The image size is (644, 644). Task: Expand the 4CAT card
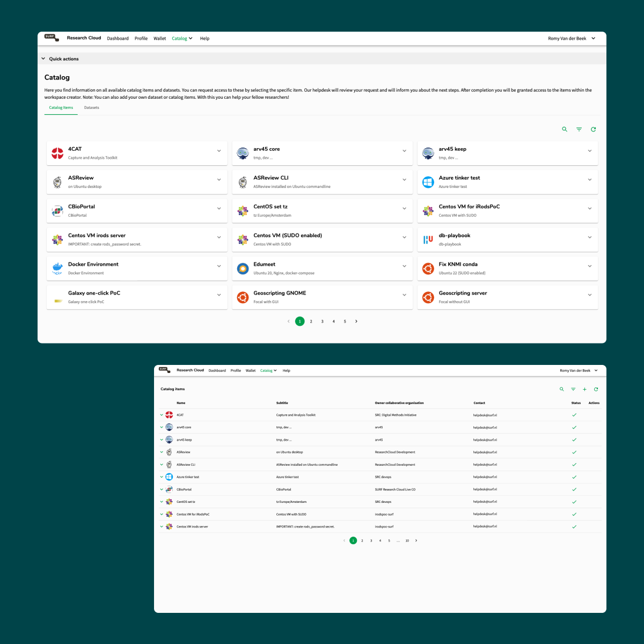point(219,151)
